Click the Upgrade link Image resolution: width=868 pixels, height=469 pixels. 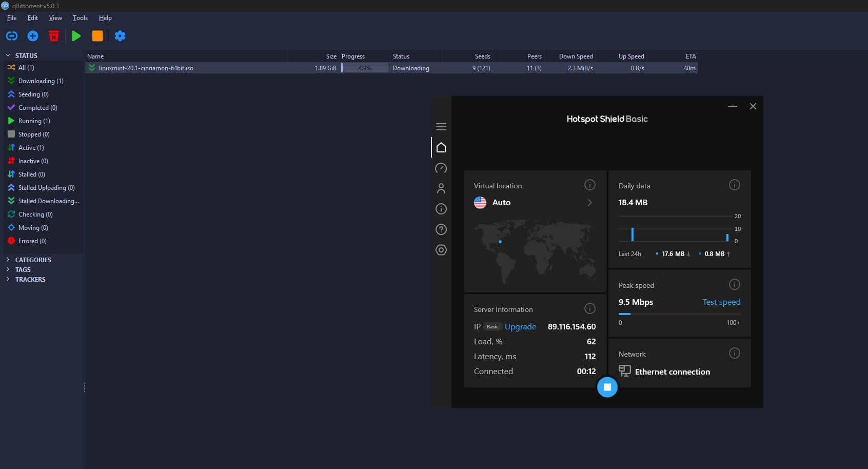pyautogui.click(x=520, y=327)
